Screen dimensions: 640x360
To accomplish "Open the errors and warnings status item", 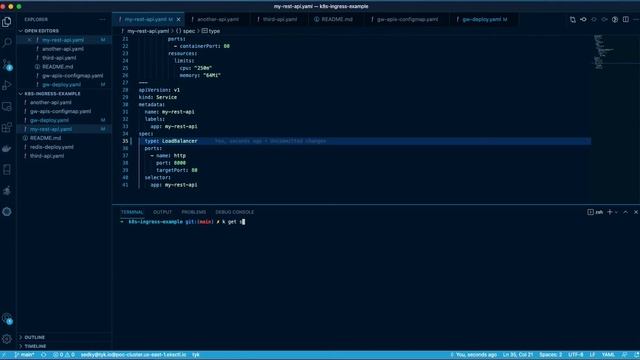I will pos(64,355).
